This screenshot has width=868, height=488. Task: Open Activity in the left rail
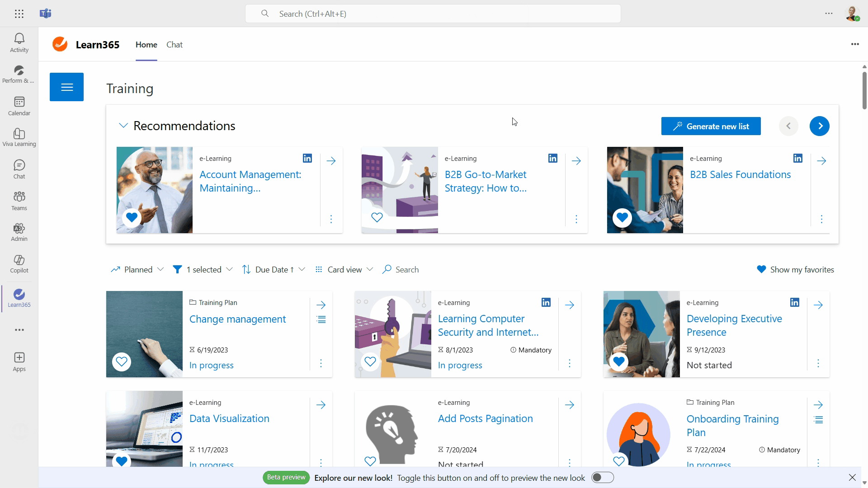click(19, 43)
